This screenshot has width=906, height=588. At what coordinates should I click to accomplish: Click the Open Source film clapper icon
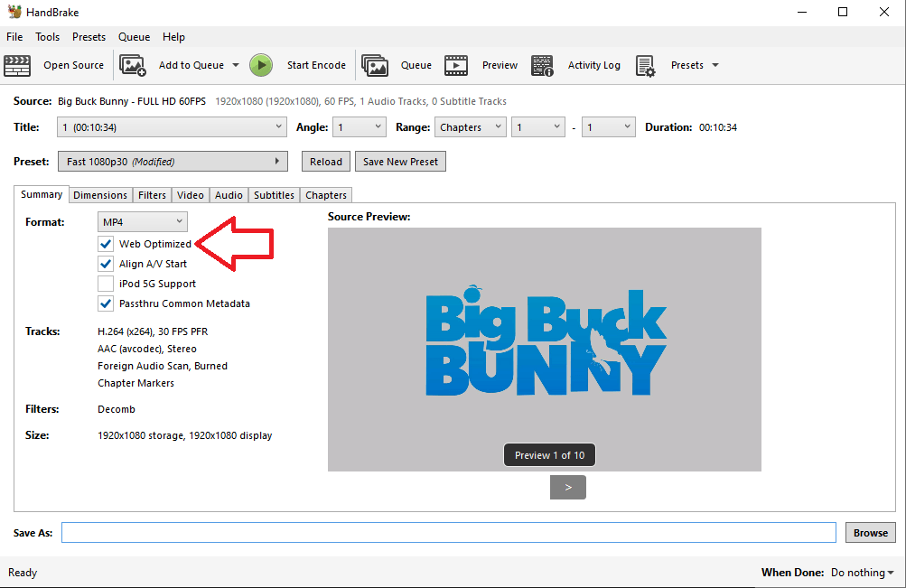coord(17,65)
